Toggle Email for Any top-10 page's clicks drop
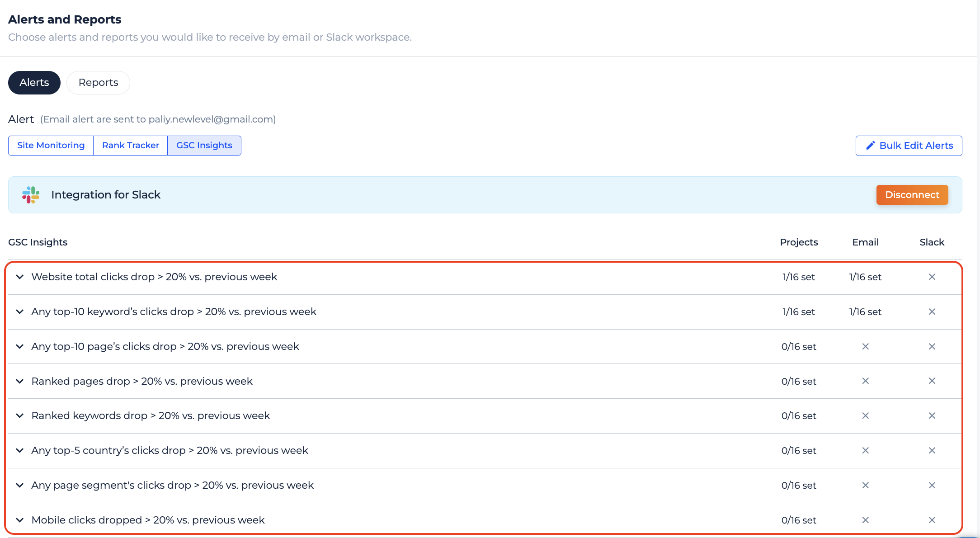 (x=865, y=346)
